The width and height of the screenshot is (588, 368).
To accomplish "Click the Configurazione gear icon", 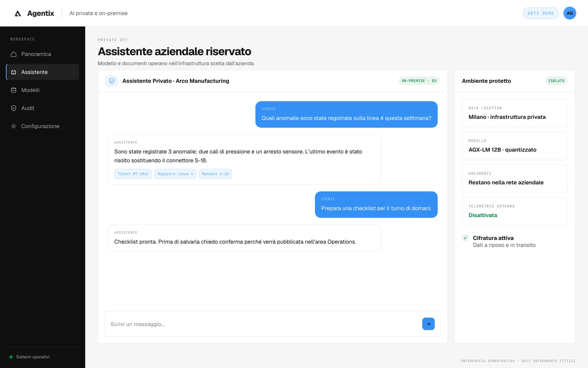I will pos(14,126).
